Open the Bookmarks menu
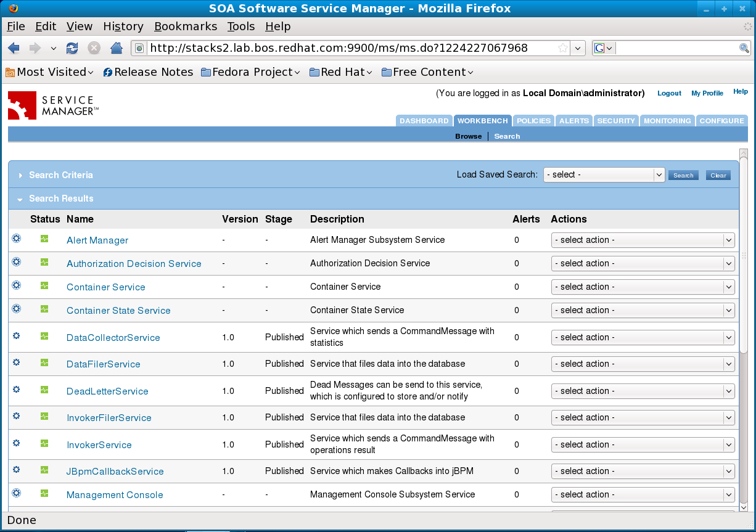The height and width of the screenshot is (532, 756). click(x=186, y=27)
